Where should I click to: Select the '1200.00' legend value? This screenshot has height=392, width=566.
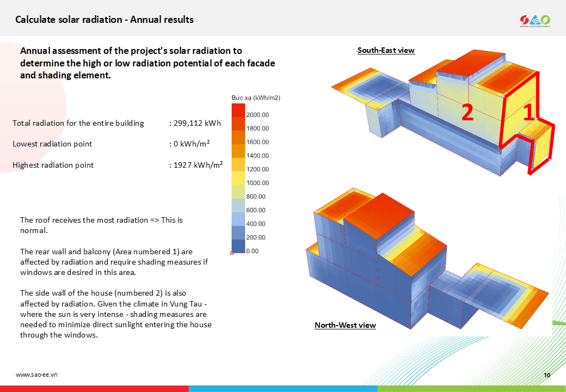click(x=257, y=169)
